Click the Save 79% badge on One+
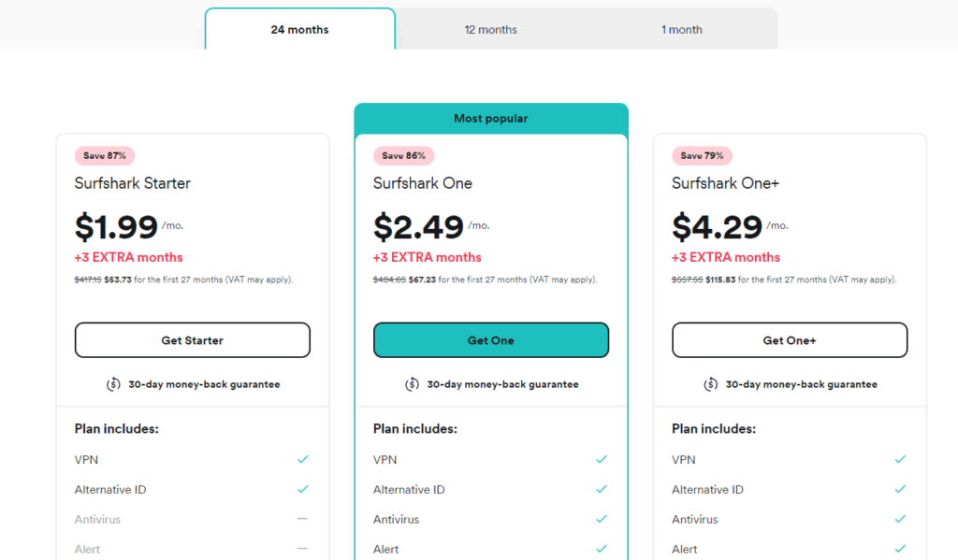Screen dimensions: 958x560 (702, 156)
